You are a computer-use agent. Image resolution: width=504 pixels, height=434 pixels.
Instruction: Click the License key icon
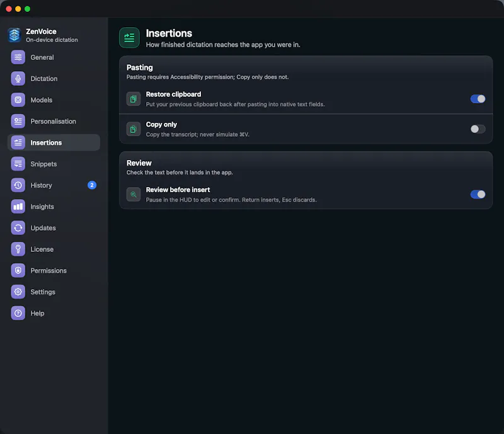[18, 249]
